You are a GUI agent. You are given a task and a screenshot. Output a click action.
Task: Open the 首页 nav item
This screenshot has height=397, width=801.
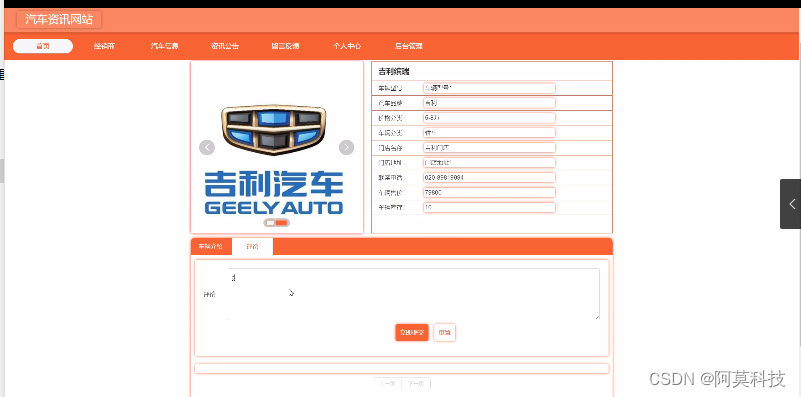[43, 46]
